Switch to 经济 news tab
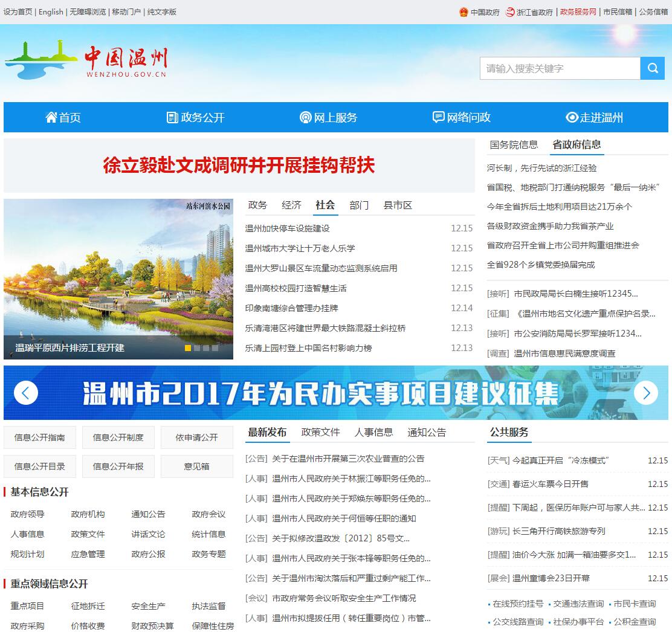The width and height of the screenshot is (672, 632). click(x=291, y=205)
